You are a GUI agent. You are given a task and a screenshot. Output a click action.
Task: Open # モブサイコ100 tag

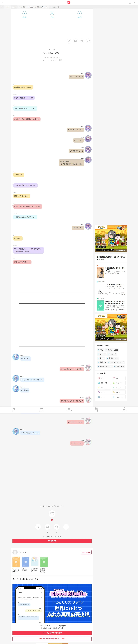point(112,350)
